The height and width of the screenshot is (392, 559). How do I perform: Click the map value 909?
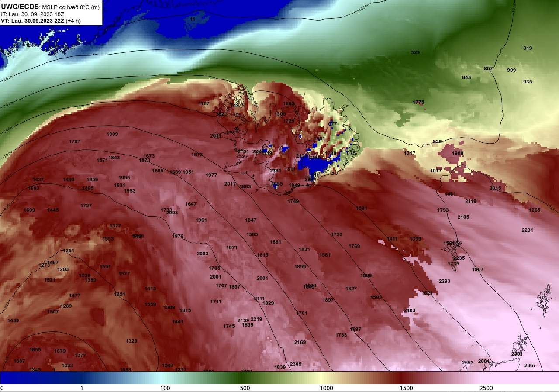511,70
